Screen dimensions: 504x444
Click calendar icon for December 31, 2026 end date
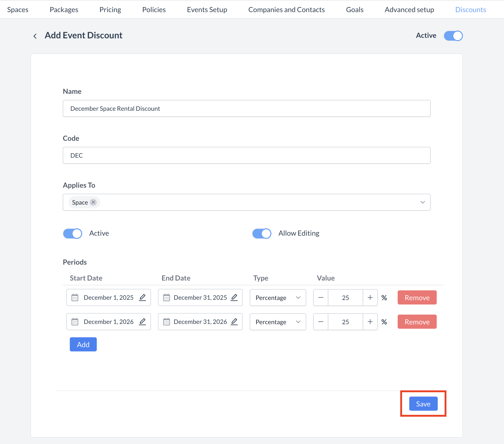tap(167, 322)
